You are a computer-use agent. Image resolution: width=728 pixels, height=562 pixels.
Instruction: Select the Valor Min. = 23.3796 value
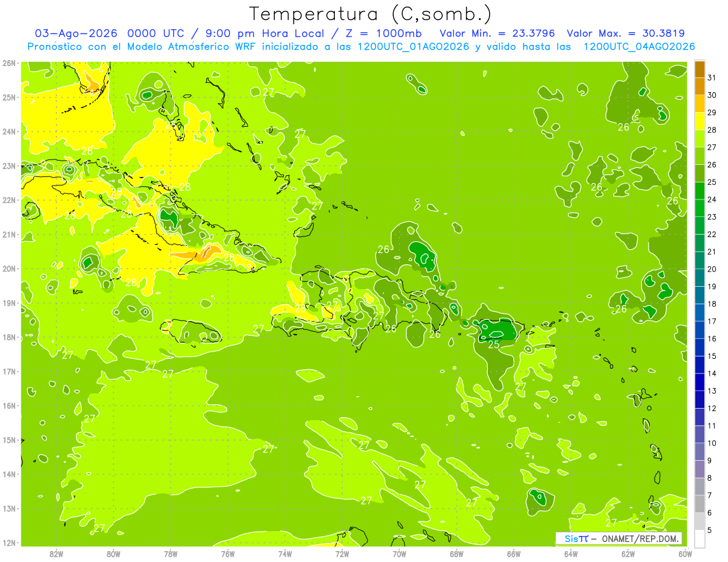coord(497,33)
